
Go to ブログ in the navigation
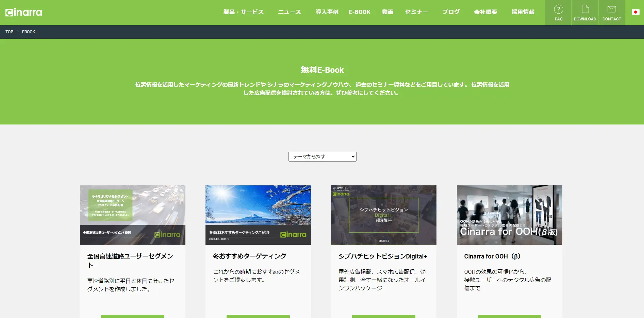pos(451,12)
